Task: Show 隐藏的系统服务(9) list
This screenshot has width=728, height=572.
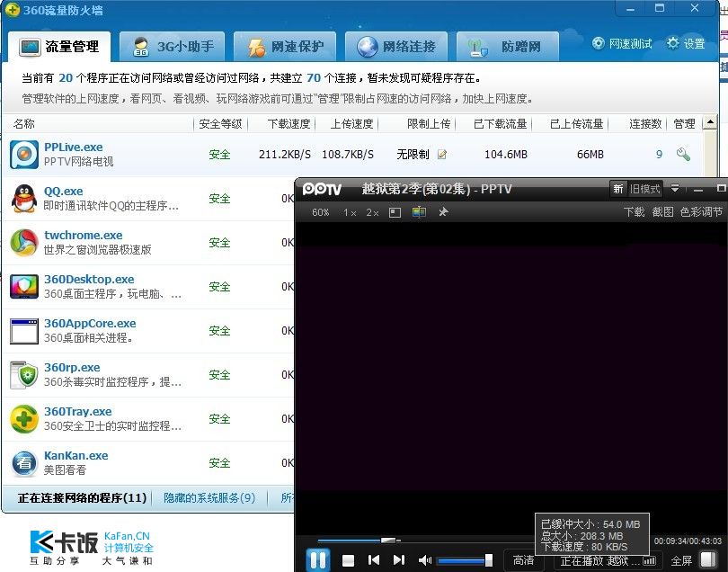Action: click(x=209, y=498)
